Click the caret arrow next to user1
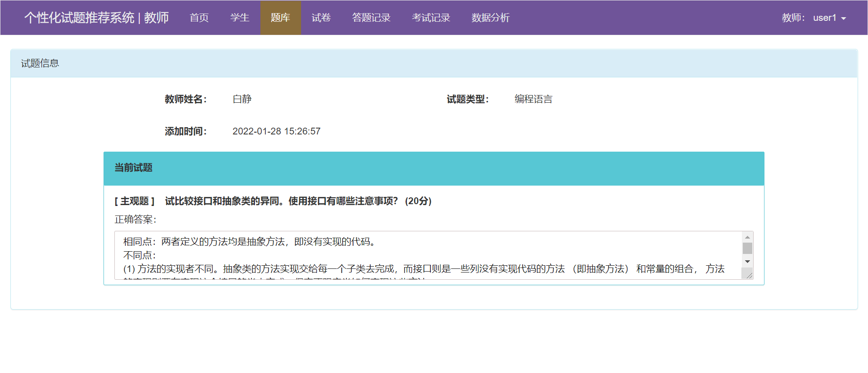This screenshot has width=868, height=373. coord(843,19)
